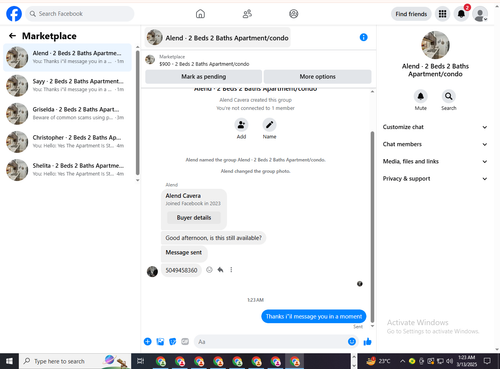Open Buyer details for Alend Cavera

click(x=194, y=218)
